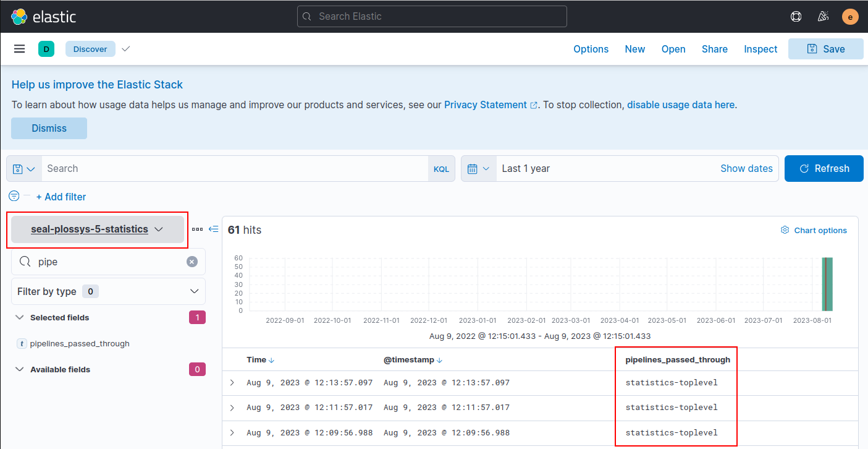This screenshot has height=449, width=868.
Task: Open the user account avatar menu
Action: [850, 16]
